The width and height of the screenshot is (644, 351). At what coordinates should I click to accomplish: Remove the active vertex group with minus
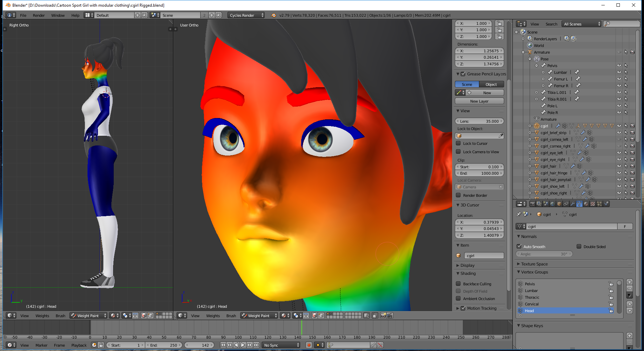[630, 289]
